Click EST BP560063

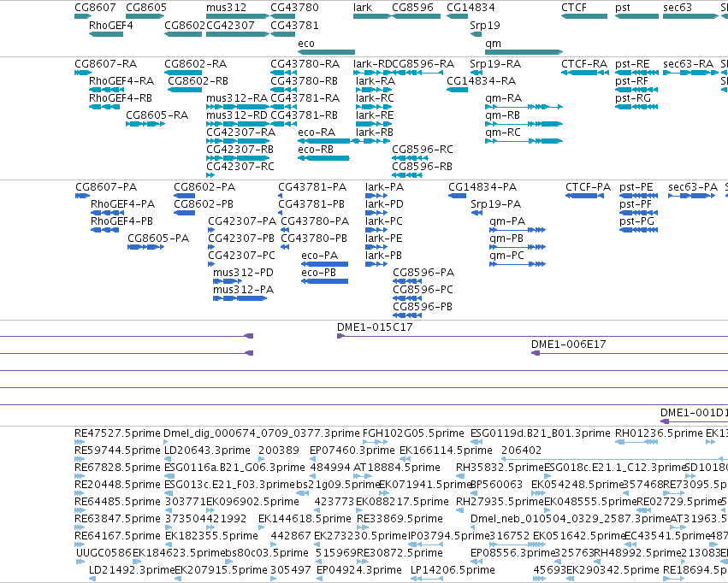coord(474,493)
